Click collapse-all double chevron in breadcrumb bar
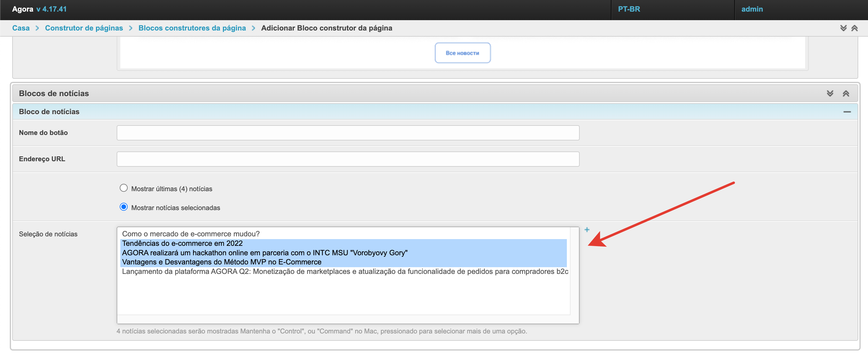 (854, 28)
